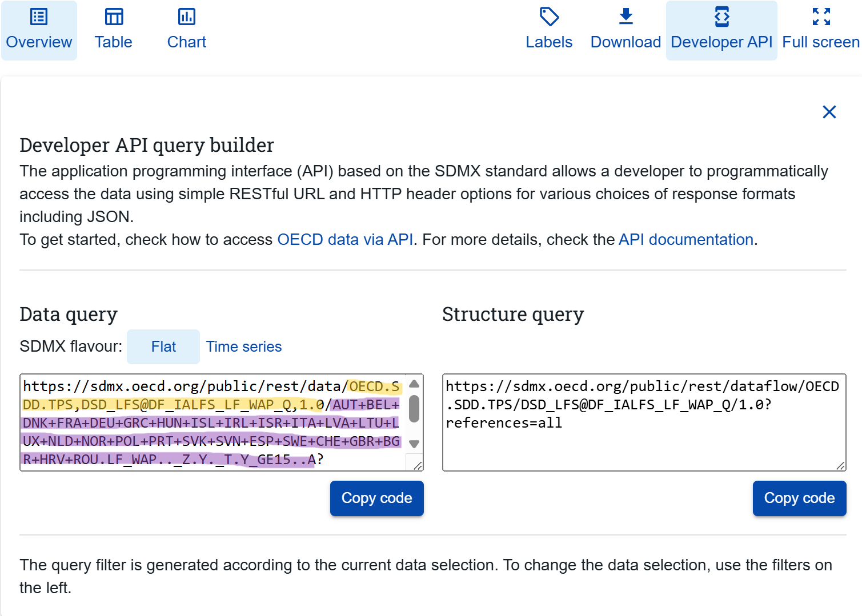Open the OECD data via API link

(x=345, y=240)
